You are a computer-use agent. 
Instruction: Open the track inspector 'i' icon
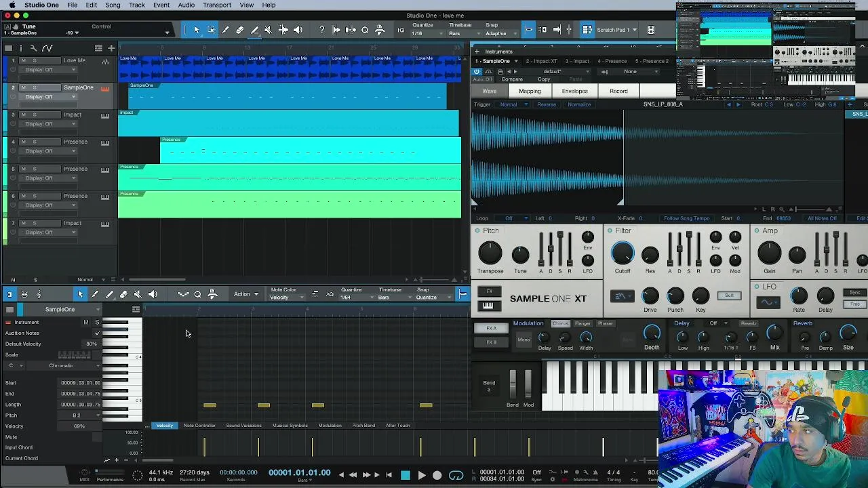tap(21, 48)
